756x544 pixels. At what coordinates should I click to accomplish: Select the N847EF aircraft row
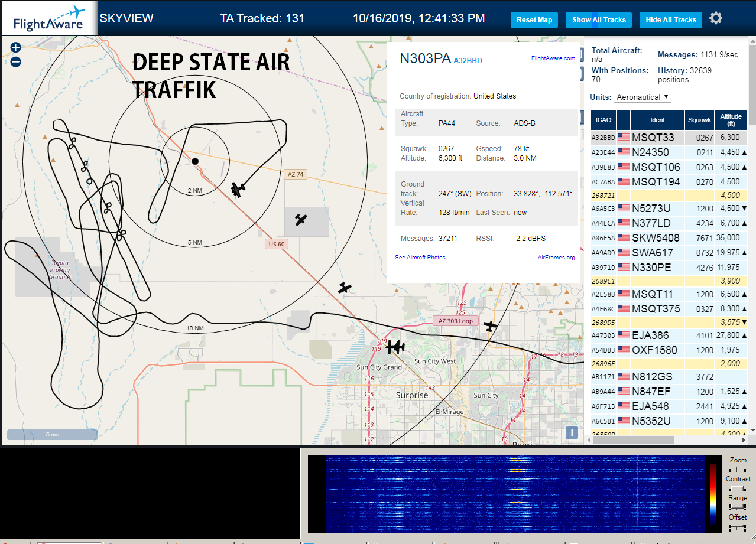pyautogui.click(x=669, y=392)
